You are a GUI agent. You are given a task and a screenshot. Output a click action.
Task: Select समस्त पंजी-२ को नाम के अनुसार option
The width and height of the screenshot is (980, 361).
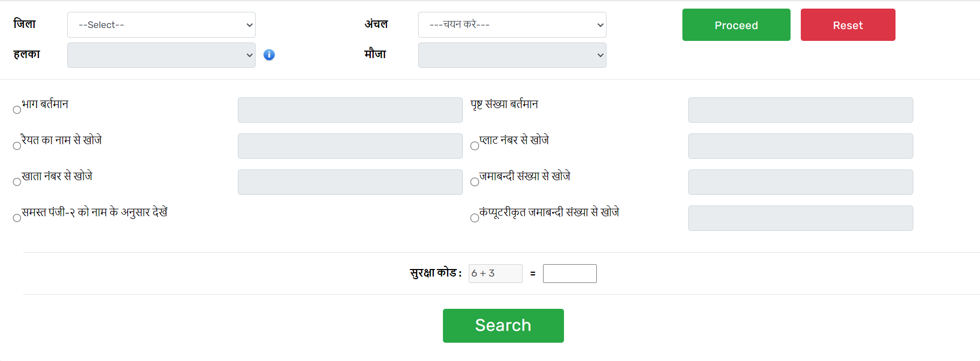[17, 218]
